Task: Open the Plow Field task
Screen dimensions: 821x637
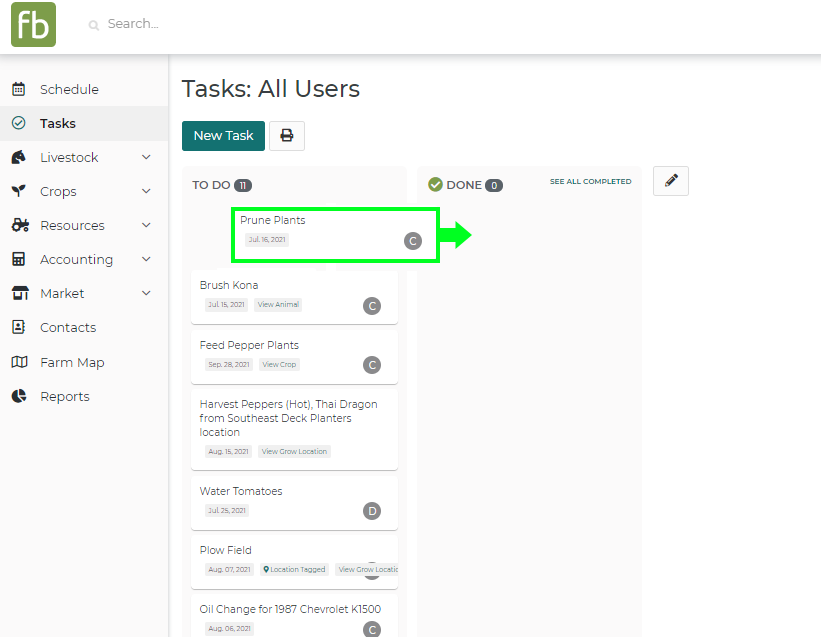Action: [294, 562]
